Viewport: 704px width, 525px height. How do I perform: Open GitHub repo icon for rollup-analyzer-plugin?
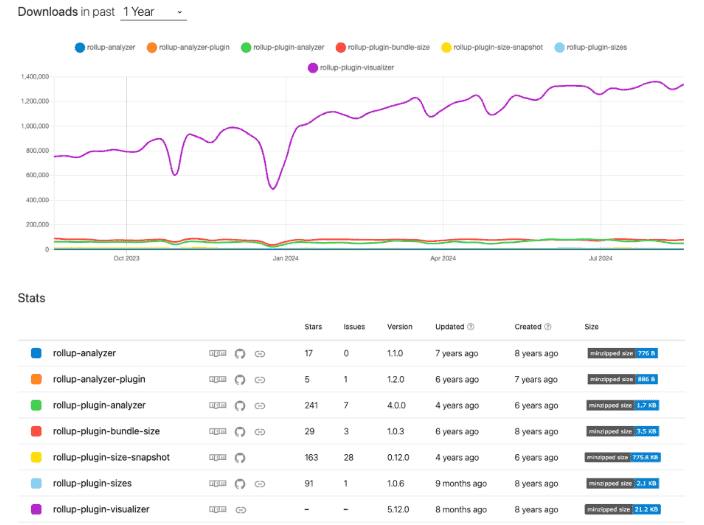click(239, 379)
